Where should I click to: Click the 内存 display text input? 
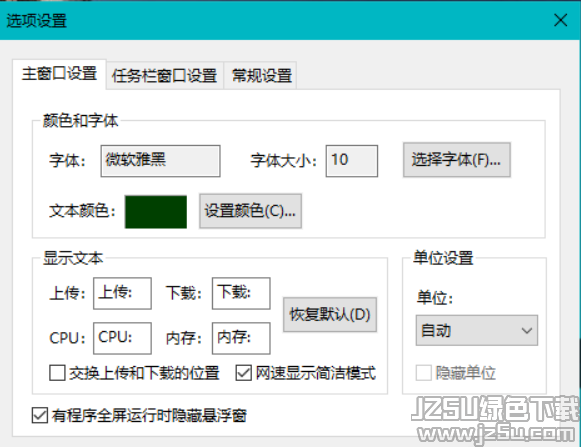[x=241, y=338]
